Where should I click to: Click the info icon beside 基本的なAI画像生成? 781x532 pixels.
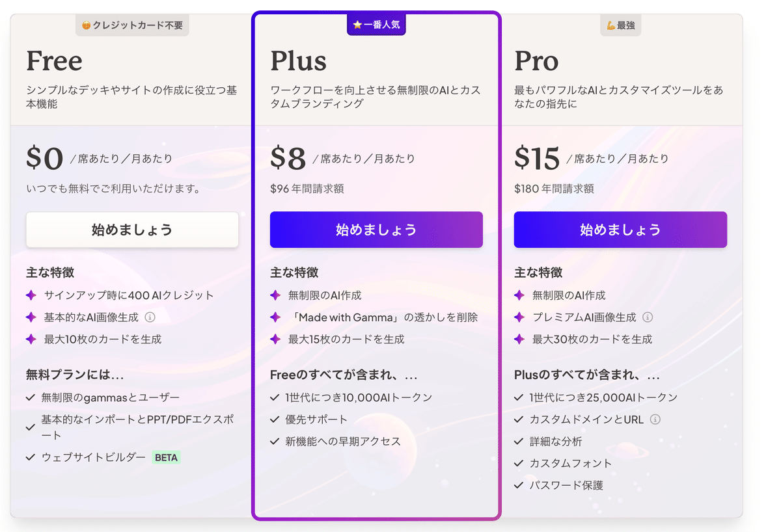pyautogui.click(x=150, y=317)
